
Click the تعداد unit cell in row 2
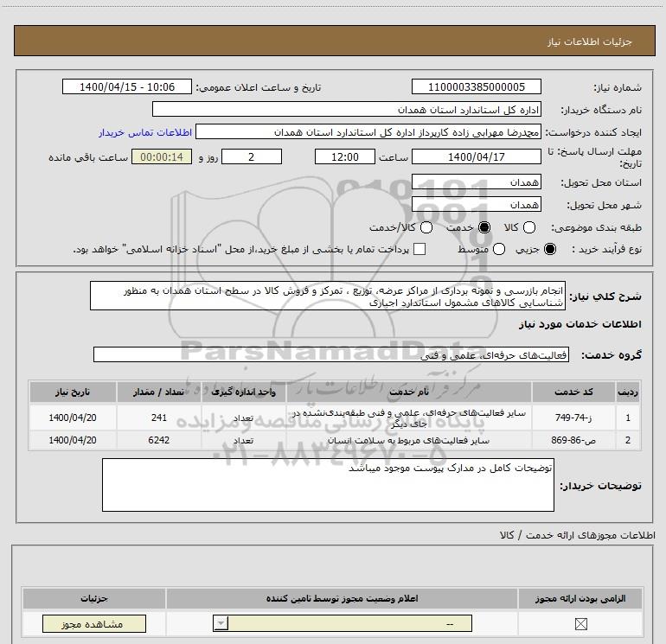click(243, 441)
